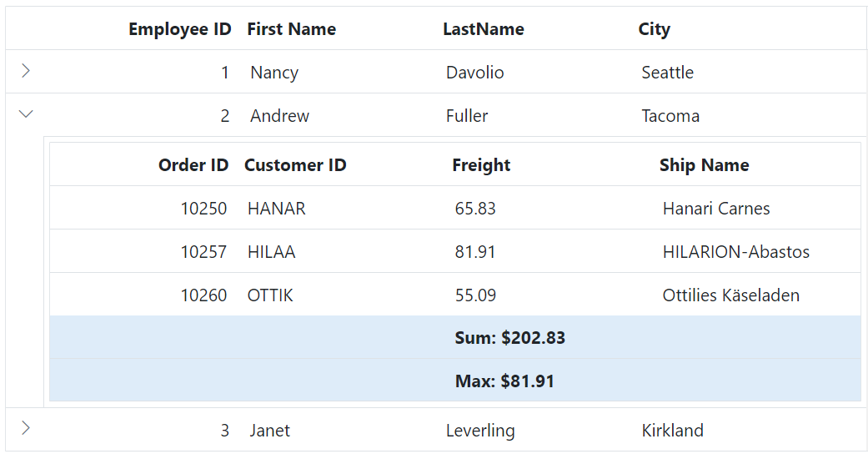Collapse the expanded Andrew Fuller row
This screenshot has width=868, height=454.
pyautogui.click(x=25, y=115)
